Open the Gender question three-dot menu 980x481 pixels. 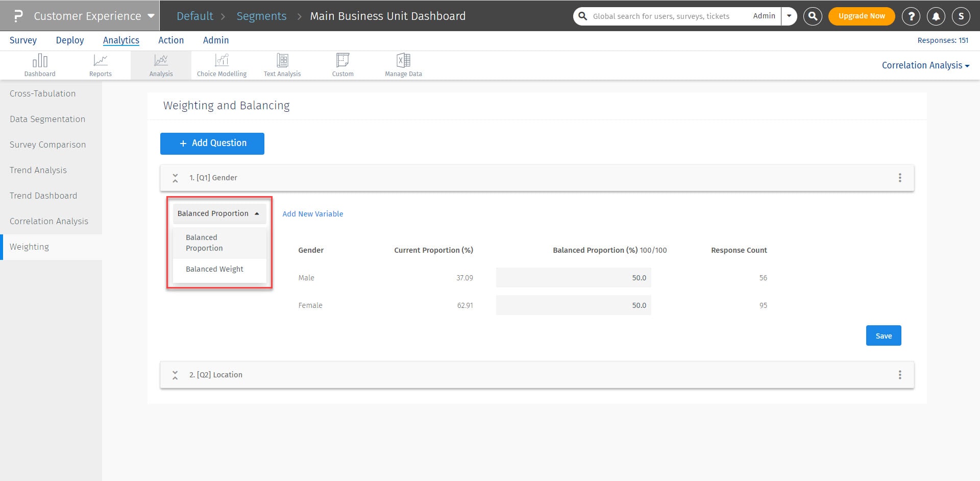pos(900,178)
